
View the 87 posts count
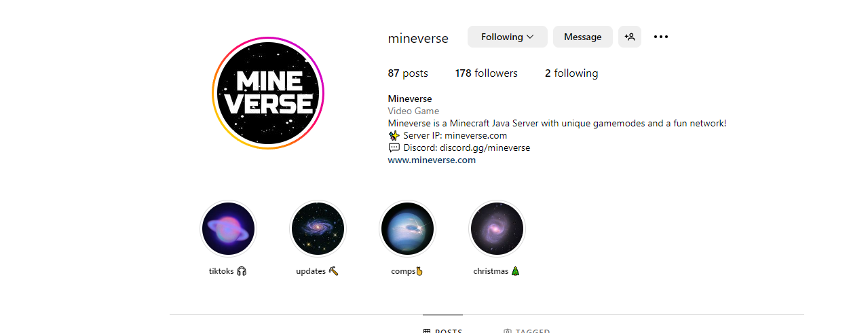click(408, 73)
